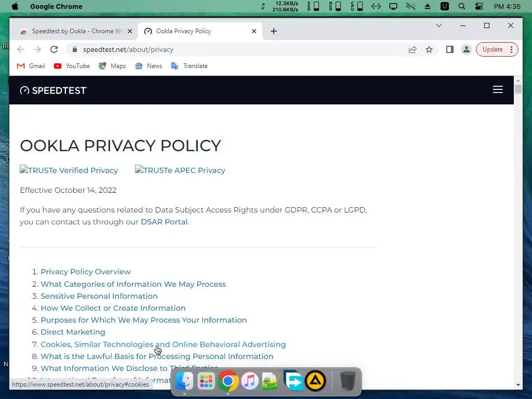Click the OOKLA PRIVACY POLICY heading
The image size is (532, 399).
[x=121, y=145]
